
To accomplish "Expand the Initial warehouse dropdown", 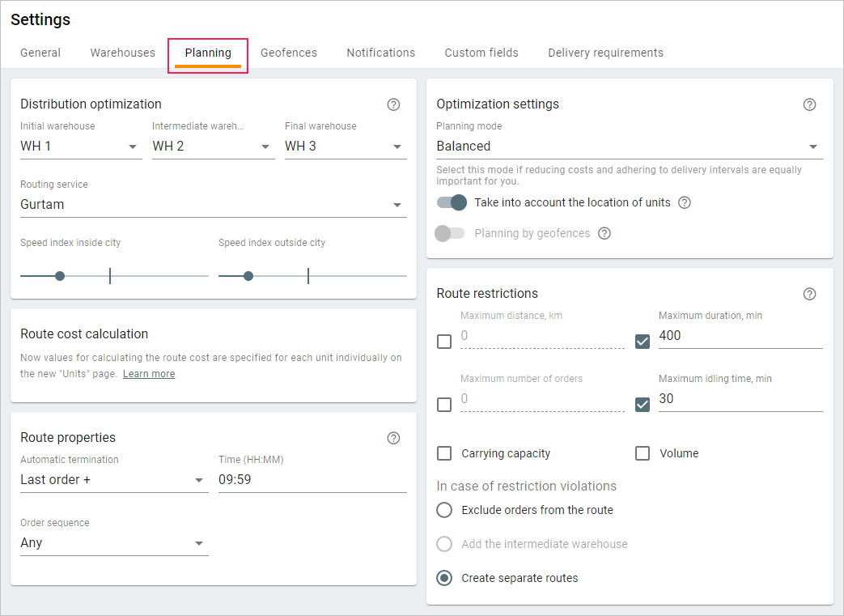I will click(x=81, y=147).
